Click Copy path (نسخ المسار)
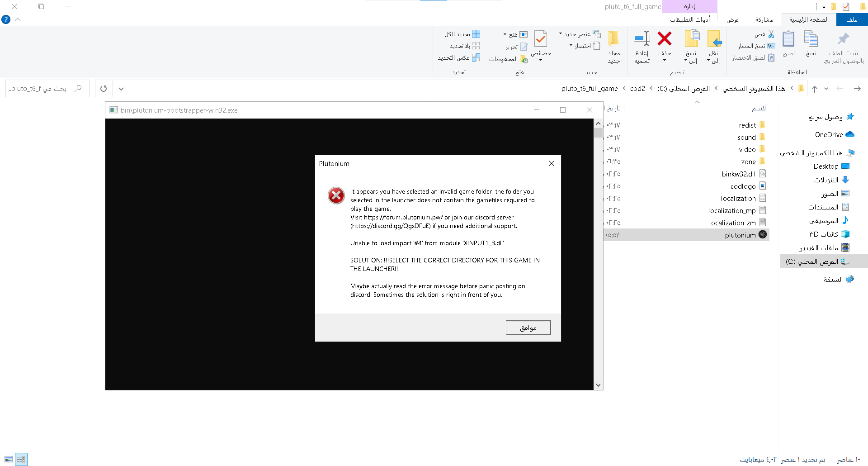This screenshot has height=466, width=868. coord(756,46)
